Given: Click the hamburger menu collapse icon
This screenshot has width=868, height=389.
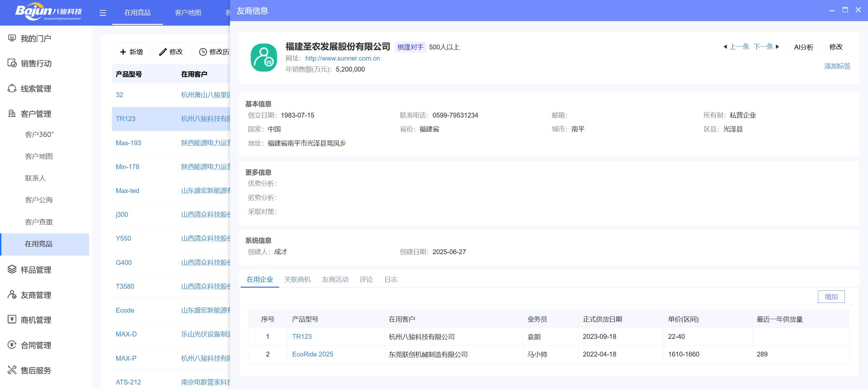Looking at the screenshot, I should [103, 13].
